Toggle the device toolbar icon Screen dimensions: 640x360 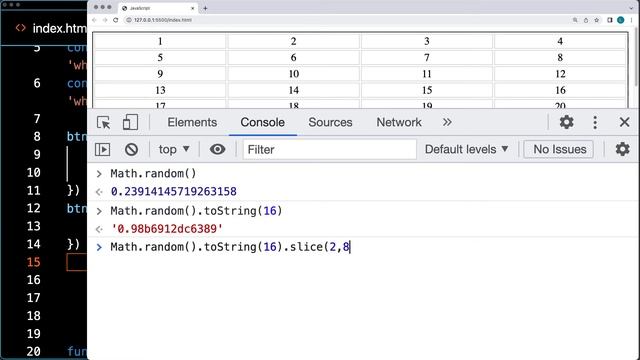tap(130, 122)
